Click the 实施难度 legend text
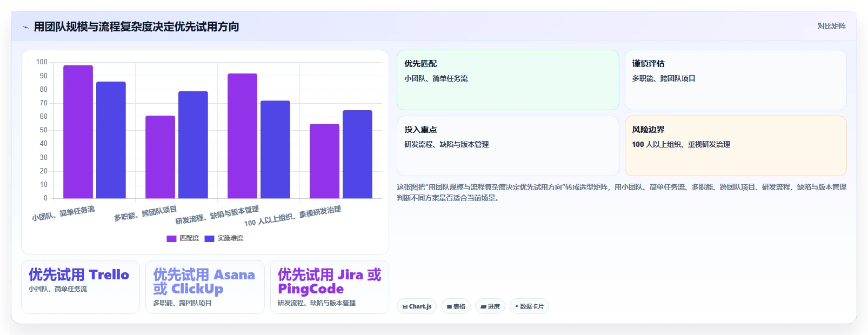The height and width of the screenshot is (335, 868). 230,238
